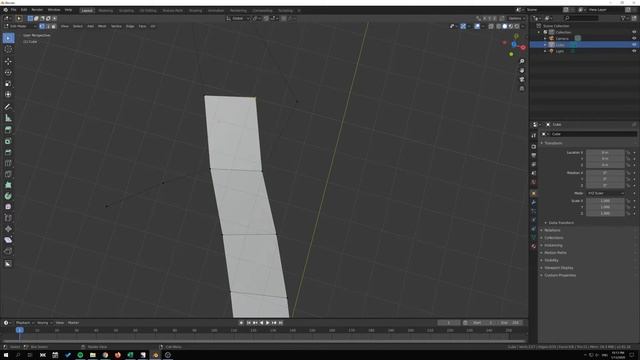Jump to the timeline end frame

pos(281,323)
